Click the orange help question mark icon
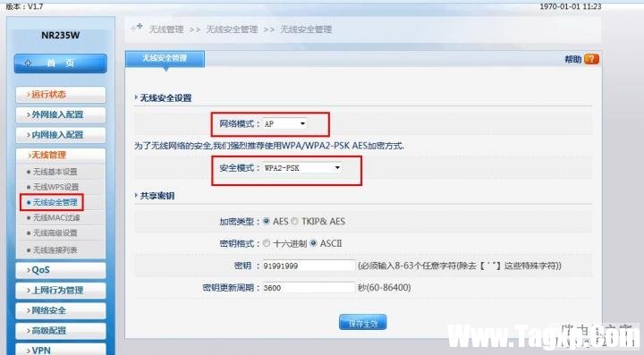644x355 pixels. pyautogui.click(x=591, y=59)
